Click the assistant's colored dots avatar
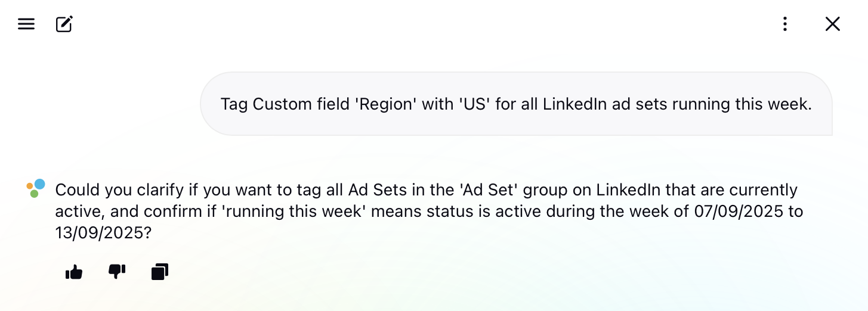Viewport: 868px width, 311px height. (36, 188)
